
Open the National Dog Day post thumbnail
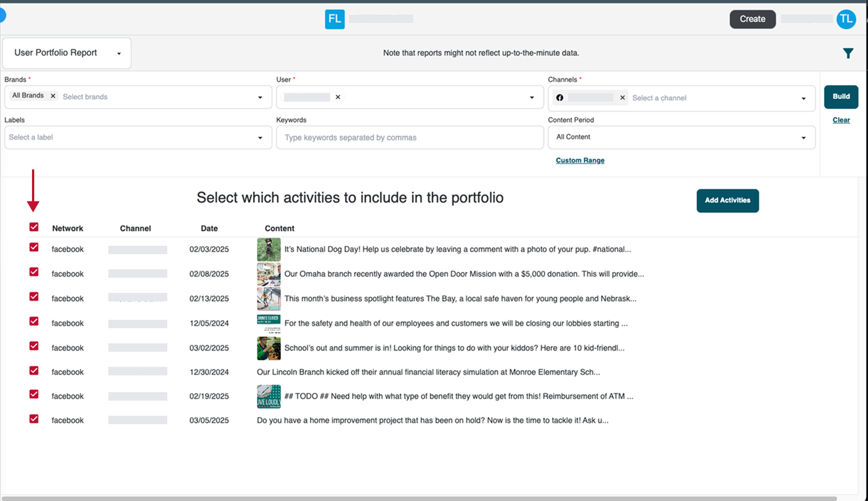coord(268,249)
